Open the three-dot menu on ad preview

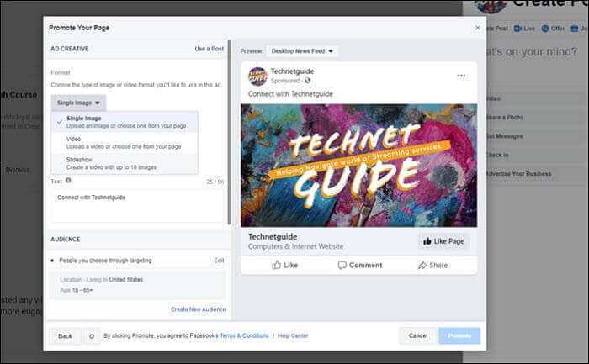(x=461, y=76)
